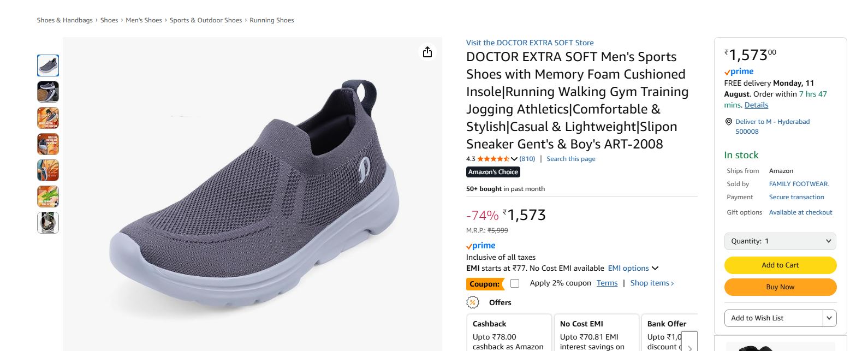The height and width of the screenshot is (351, 868).
Task: Expand the 4.3 star rating breakdown
Action: pyautogui.click(x=514, y=158)
